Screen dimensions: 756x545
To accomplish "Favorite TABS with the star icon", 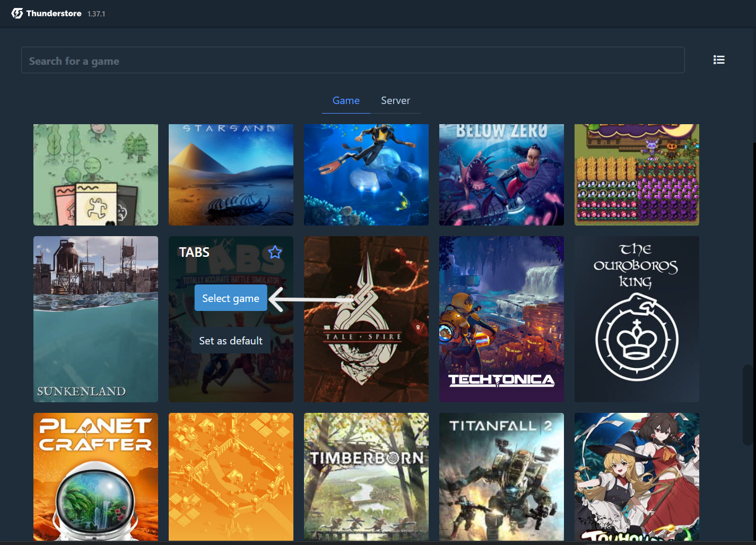I will pyautogui.click(x=275, y=252).
